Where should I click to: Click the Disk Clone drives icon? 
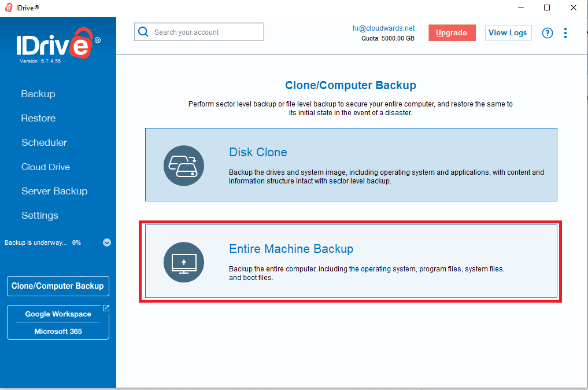click(x=184, y=165)
